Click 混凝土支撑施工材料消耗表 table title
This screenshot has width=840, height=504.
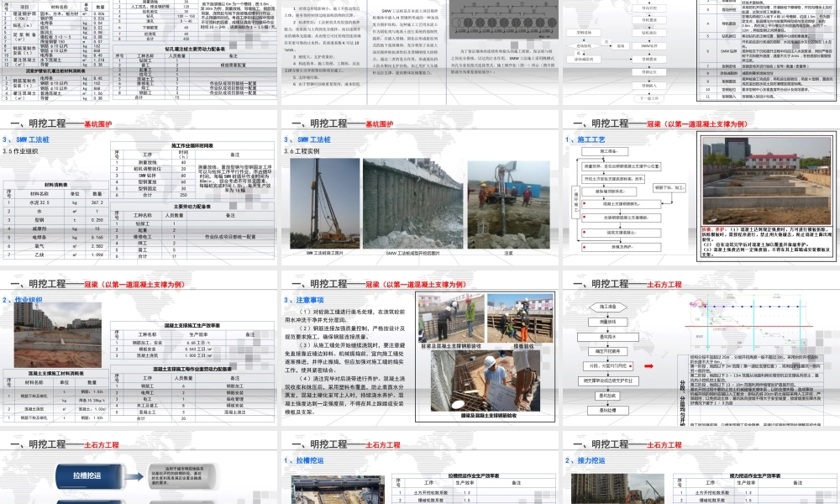pyautogui.click(x=55, y=373)
